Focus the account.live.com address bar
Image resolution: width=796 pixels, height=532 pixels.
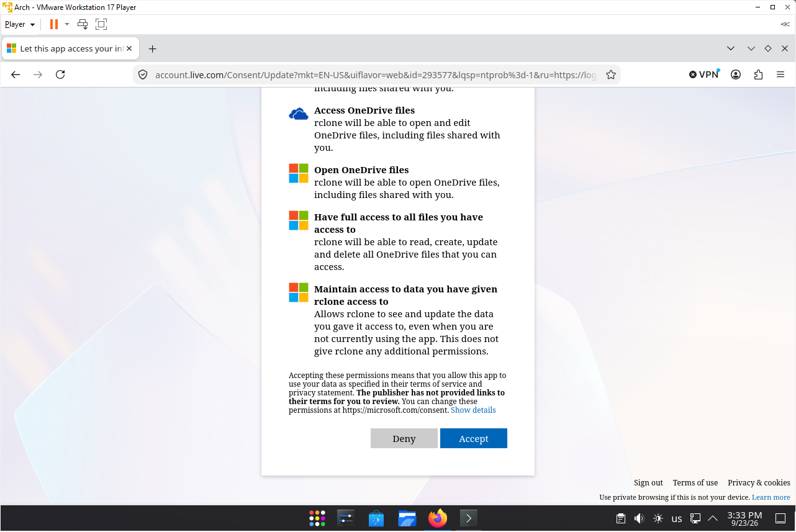tap(375, 74)
